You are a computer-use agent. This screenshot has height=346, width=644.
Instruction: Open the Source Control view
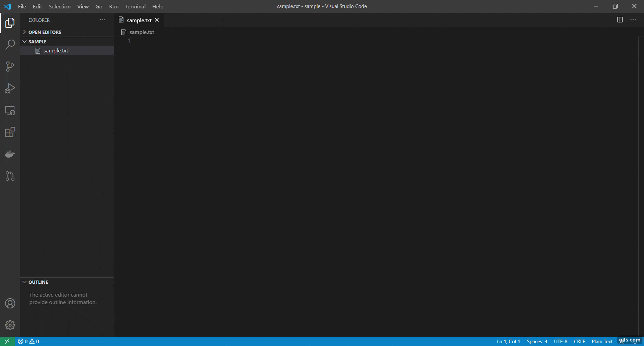pyautogui.click(x=10, y=66)
